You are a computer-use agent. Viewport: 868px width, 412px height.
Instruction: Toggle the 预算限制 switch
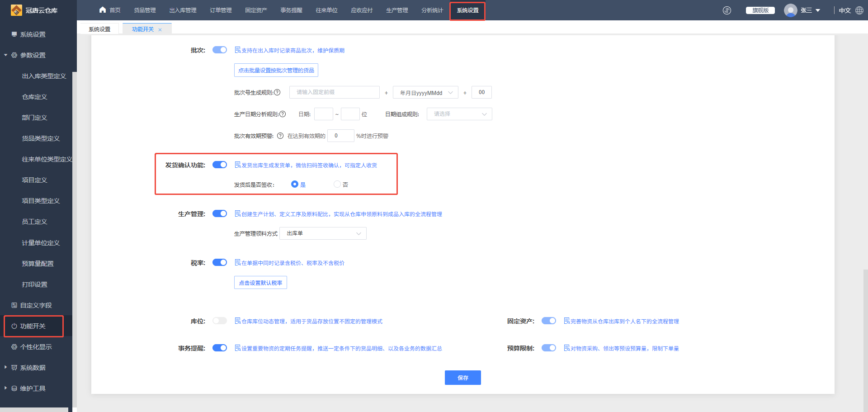[549, 348]
